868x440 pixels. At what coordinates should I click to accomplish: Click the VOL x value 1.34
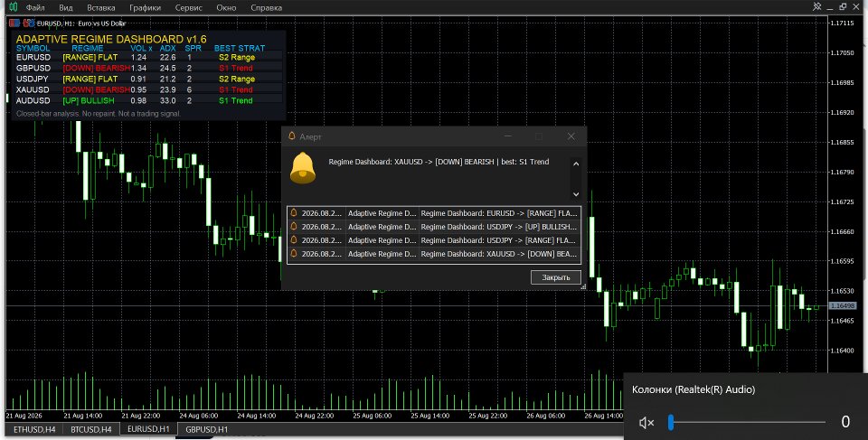pos(138,68)
